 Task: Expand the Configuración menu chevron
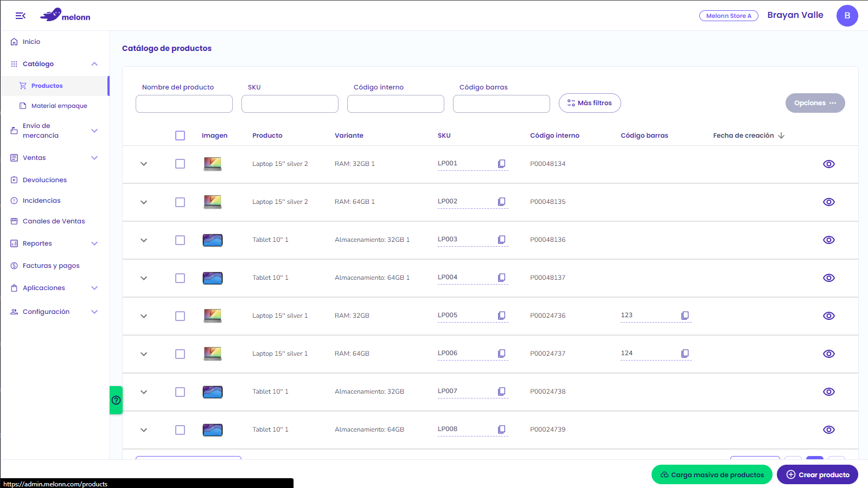pyautogui.click(x=94, y=312)
